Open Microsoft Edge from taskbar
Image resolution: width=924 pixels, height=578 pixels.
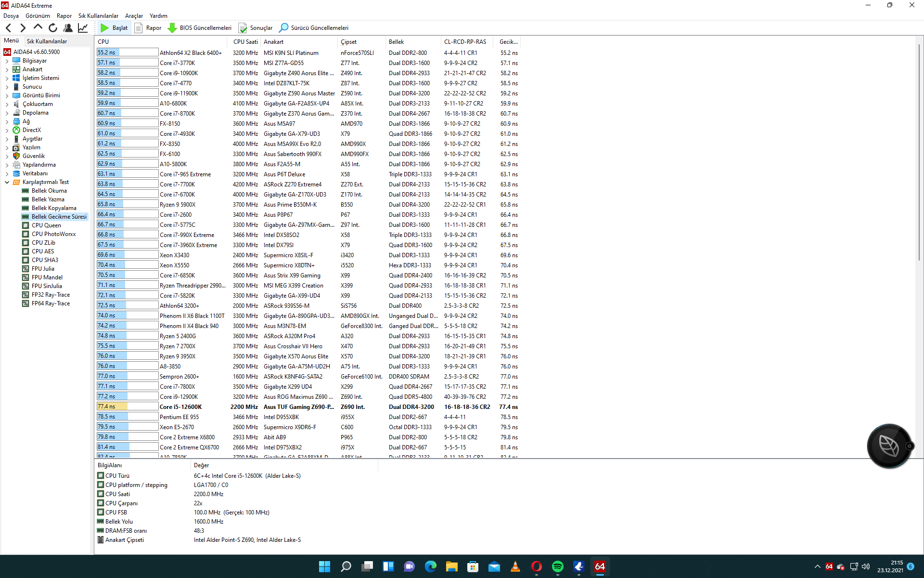(x=430, y=566)
